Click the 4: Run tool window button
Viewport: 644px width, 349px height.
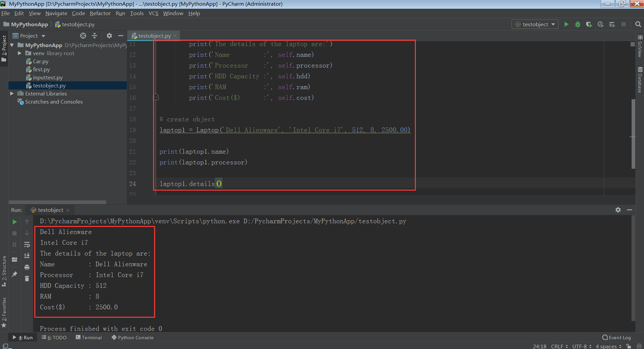23,338
